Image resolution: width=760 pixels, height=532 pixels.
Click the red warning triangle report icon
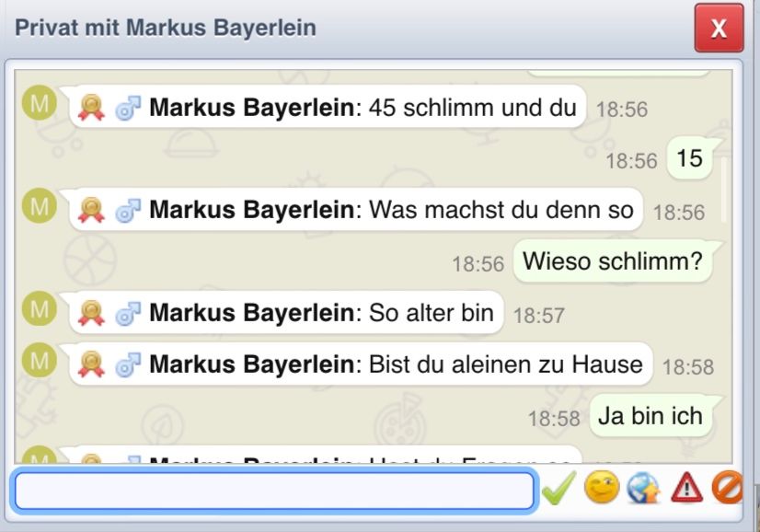pyautogui.click(x=686, y=488)
